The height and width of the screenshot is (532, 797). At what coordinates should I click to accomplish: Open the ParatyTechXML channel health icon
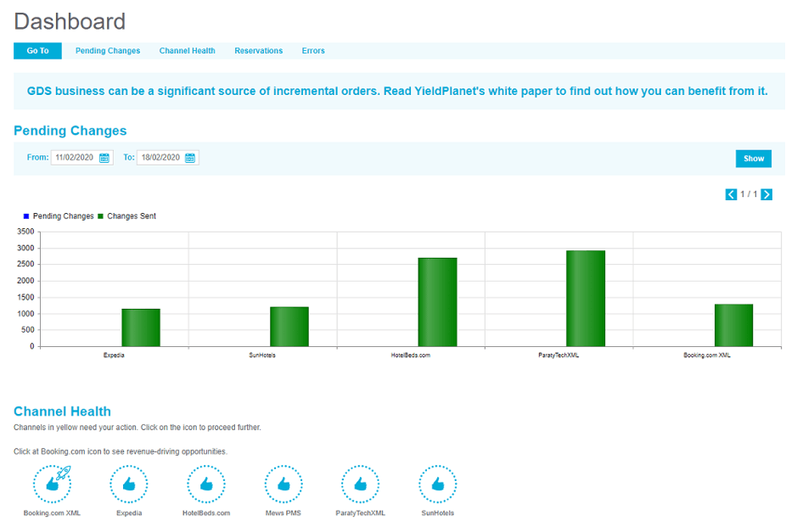point(360,484)
